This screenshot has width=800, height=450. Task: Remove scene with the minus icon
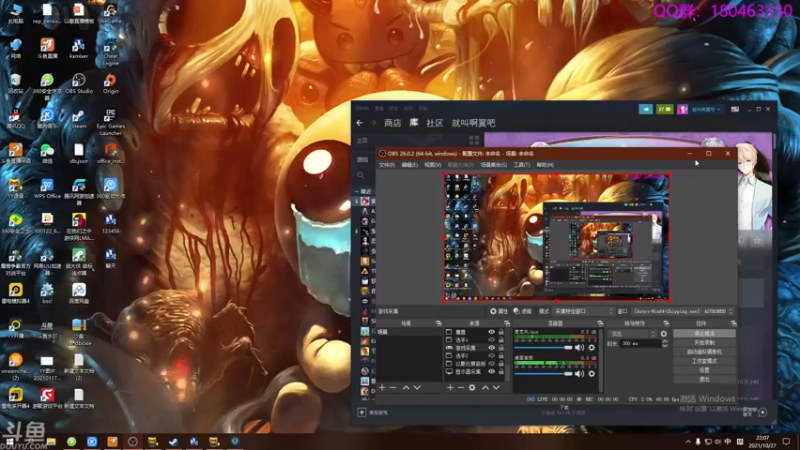point(393,388)
